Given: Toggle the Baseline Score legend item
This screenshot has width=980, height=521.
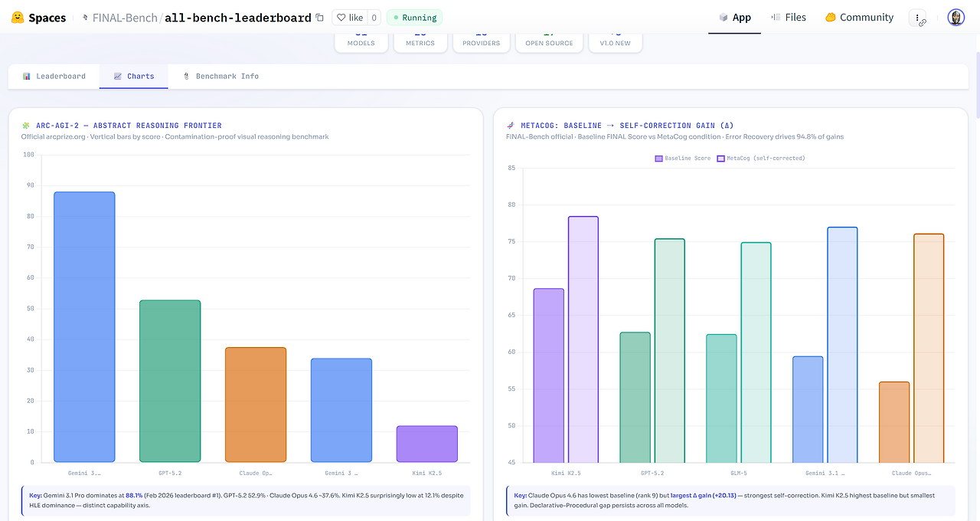Looking at the screenshot, I should [x=683, y=159].
